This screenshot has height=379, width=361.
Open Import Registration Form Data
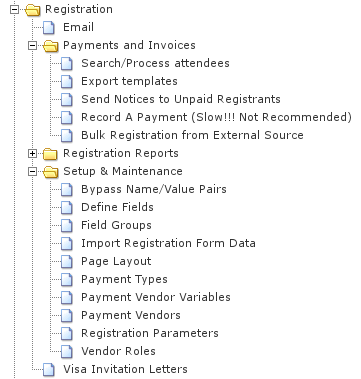(168, 243)
